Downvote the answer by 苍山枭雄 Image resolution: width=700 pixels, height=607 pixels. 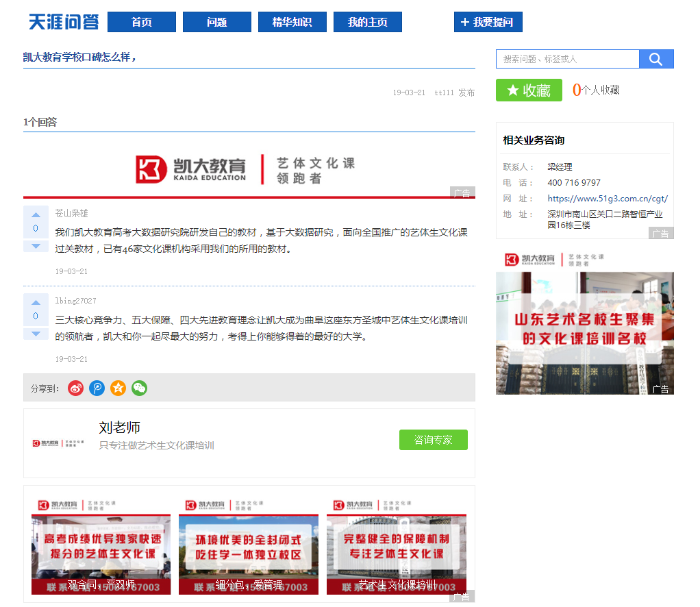[x=36, y=246]
